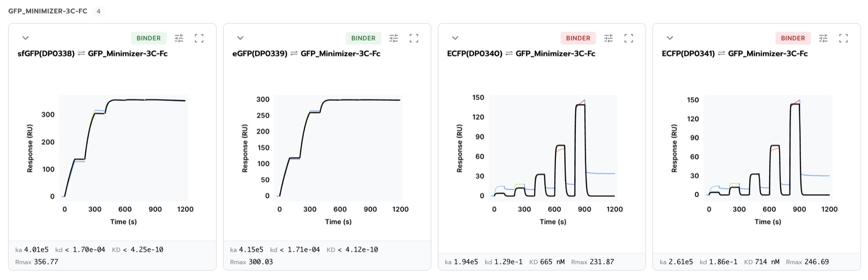Select KD value 714 nM
Image resolution: width=868 pixels, height=280 pixels.
[x=767, y=262]
